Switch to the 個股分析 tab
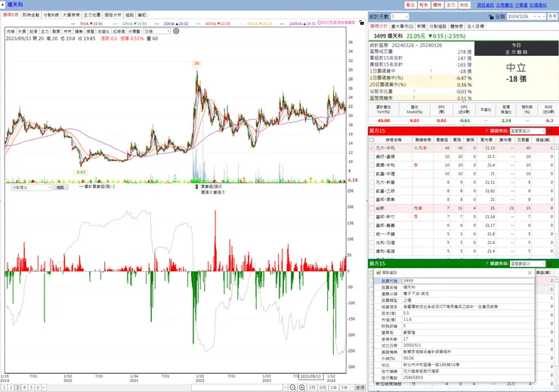This screenshot has width=559, height=392. (x=113, y=15)
